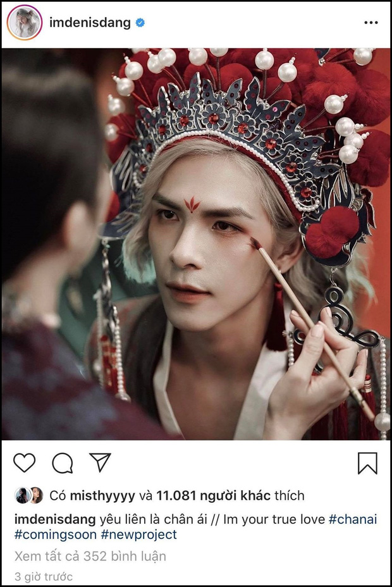Open comments via speech bubble icon

click(x=62, y=463)
